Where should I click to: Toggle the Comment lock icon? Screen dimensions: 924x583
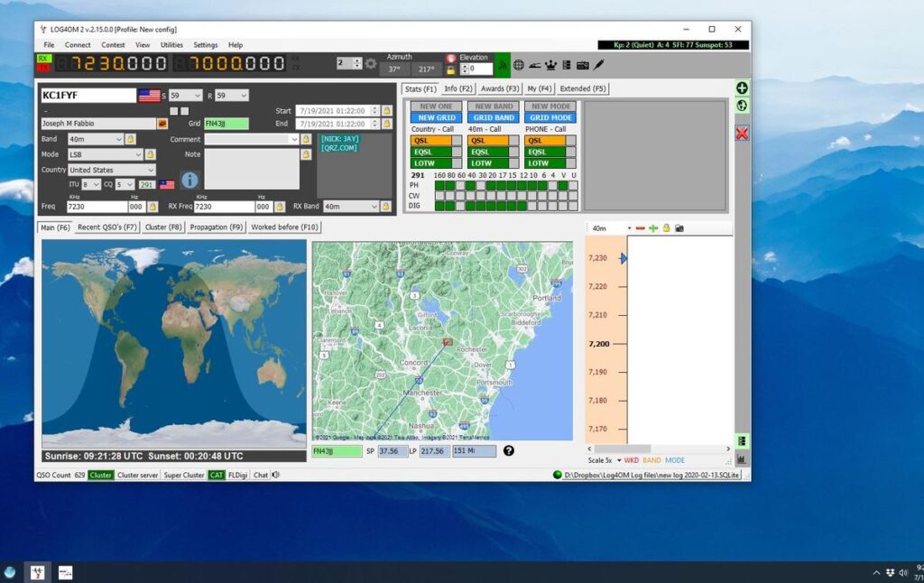coord(306,139)
